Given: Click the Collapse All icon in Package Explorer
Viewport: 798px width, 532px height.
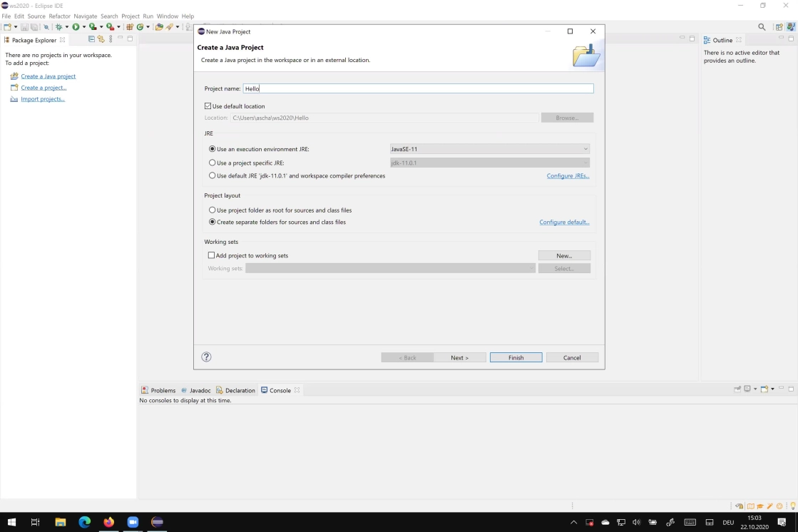Looking at the screenshot, I should [91, 39].
